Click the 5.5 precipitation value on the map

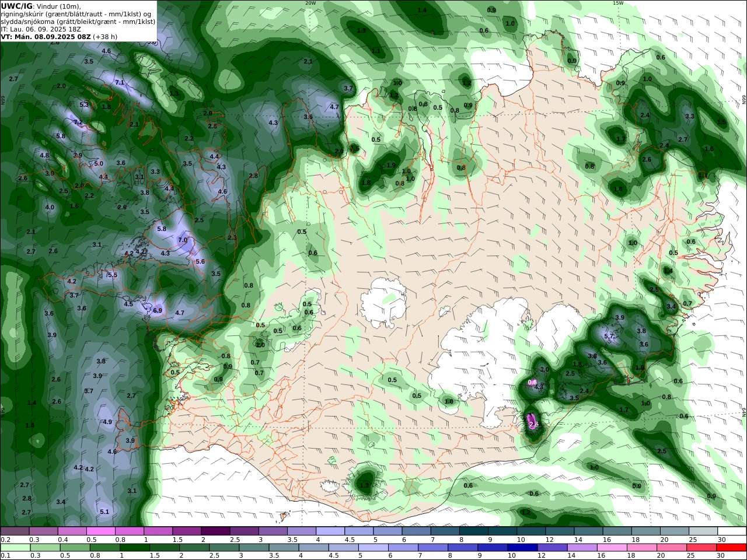coord(113,275)
